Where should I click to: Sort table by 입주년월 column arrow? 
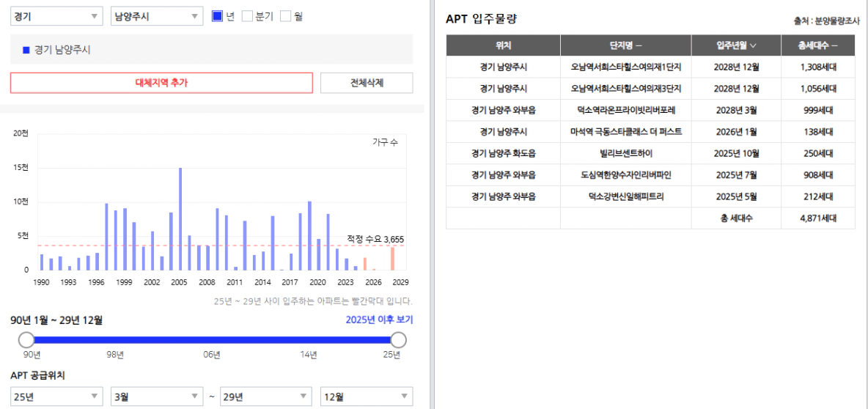(x=753, y=45)
